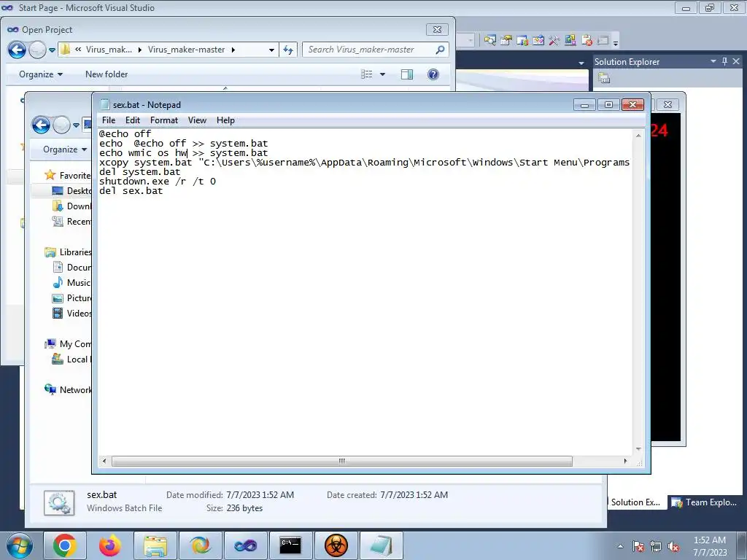
Task: Select Documents library in the navigation pane
Action: [71, 268]
